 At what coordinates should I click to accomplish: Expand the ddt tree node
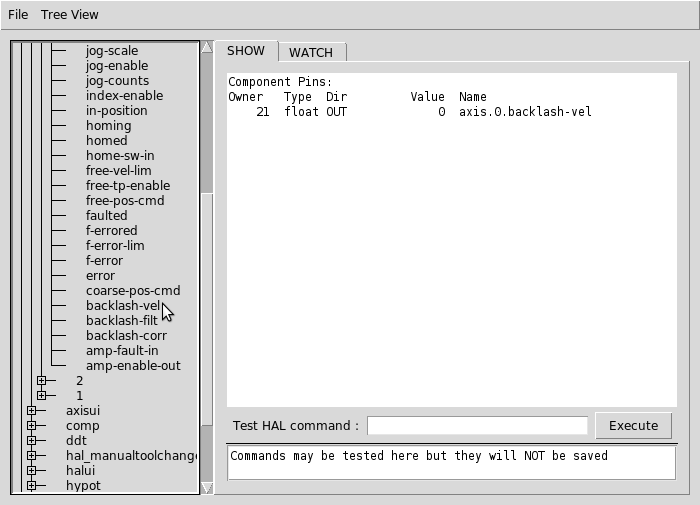pos(31,441)
